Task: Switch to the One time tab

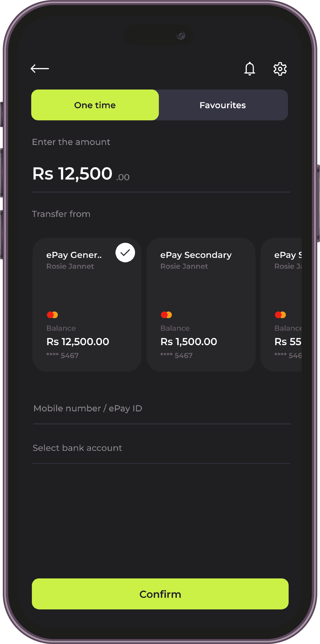Action: click(95, 105)
